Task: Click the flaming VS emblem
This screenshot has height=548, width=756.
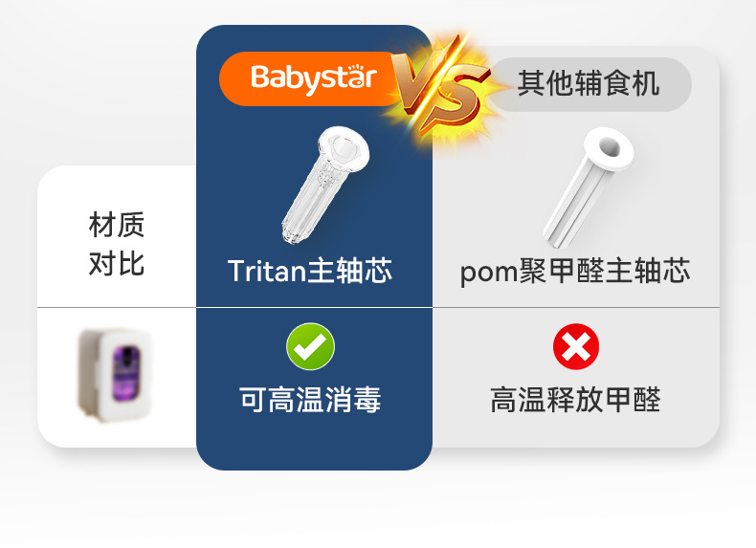Action: tap(439, 88)
